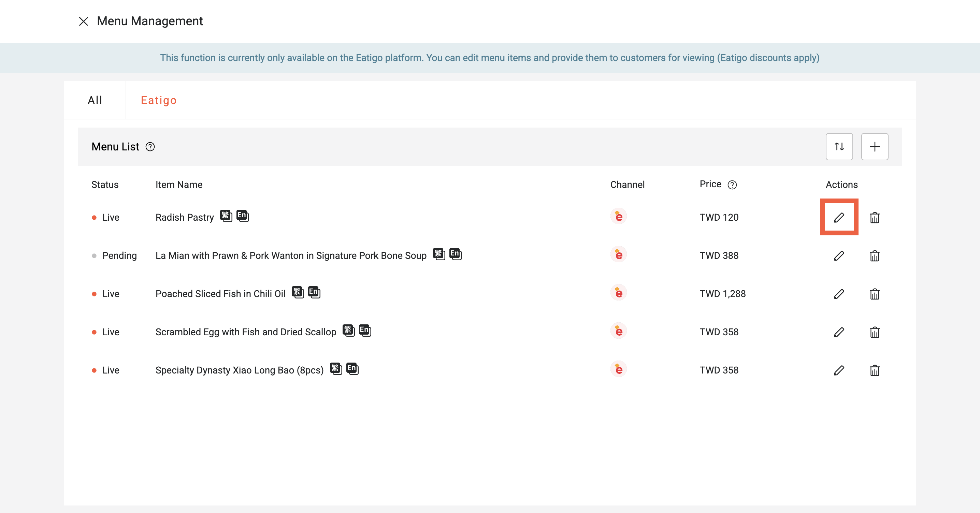Edit Poached Sliced Fish in Chili Oil

click(x=839, y=294)
